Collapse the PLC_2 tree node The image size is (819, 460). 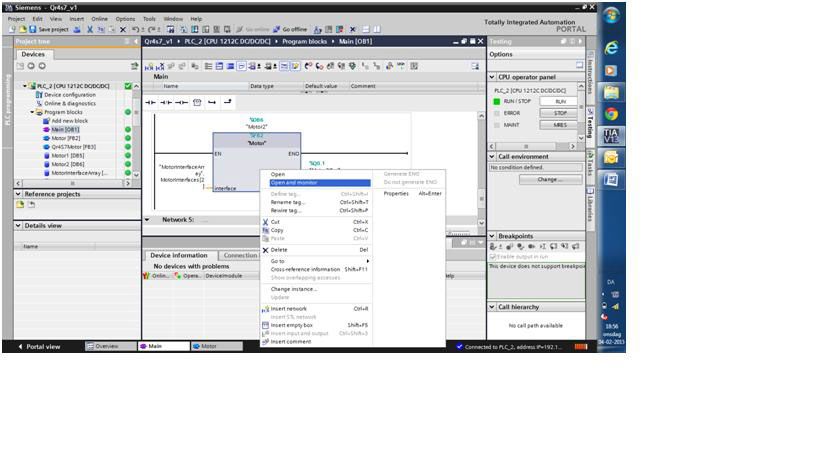pos(25,86)
